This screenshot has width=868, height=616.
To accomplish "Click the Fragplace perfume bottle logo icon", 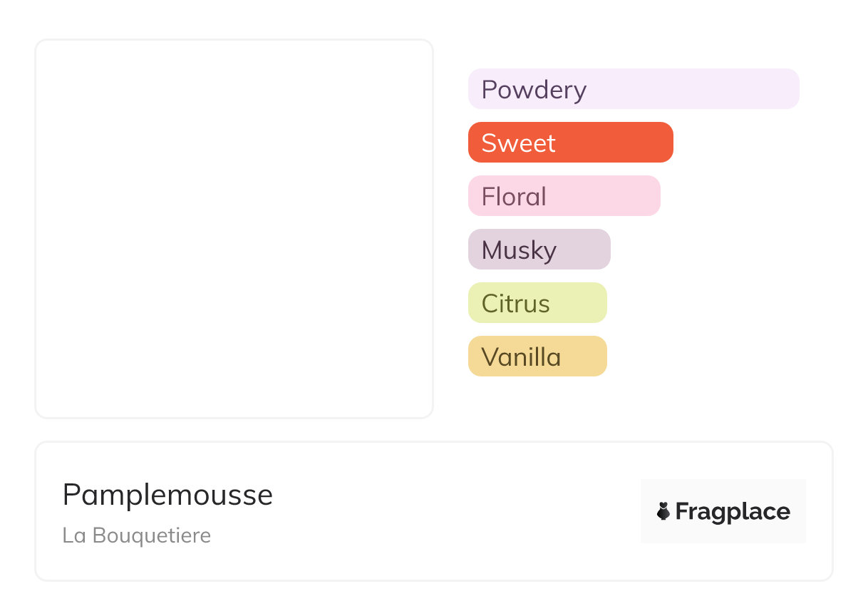I will (663, 511).
